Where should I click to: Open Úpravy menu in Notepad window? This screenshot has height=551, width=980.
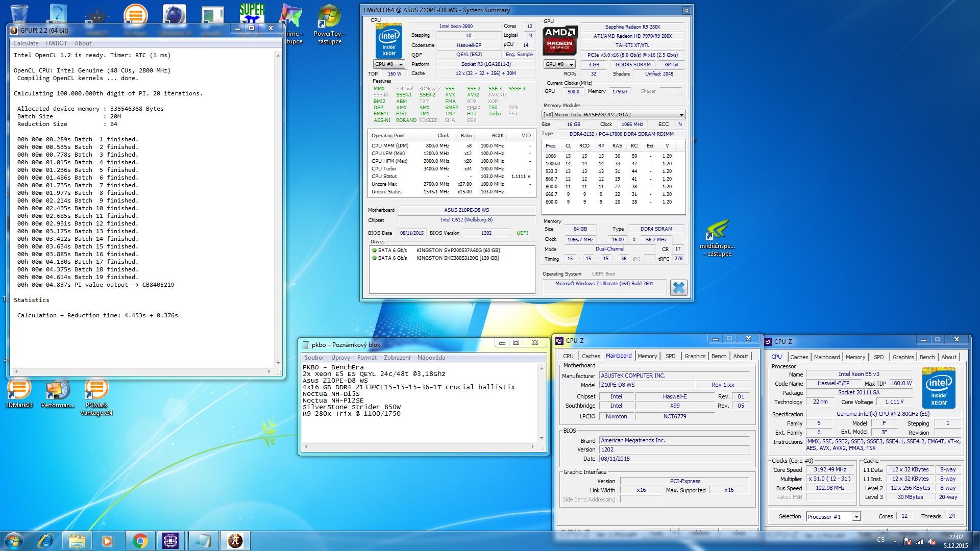click(340, 358)
